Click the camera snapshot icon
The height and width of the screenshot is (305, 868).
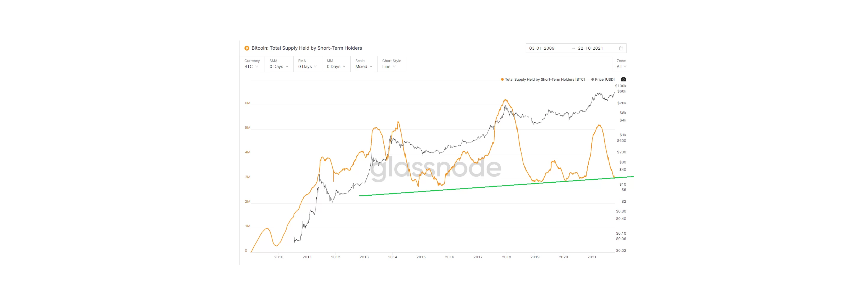point(623,80)
